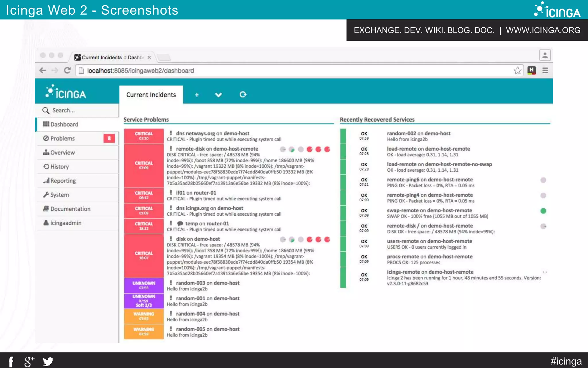The height and width of the screenshot is (368, 588).
Task: Open History in the sidebar
Action: [x=77, y=167]
